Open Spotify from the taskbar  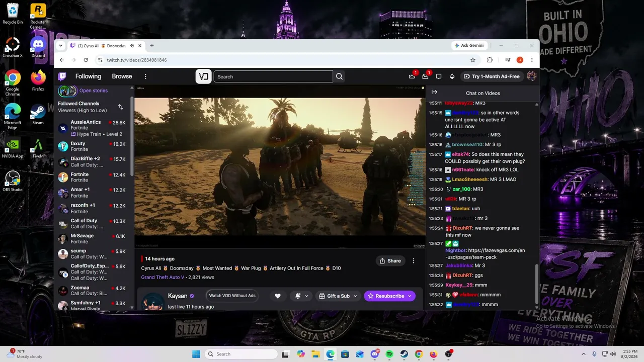click(389, 354)
